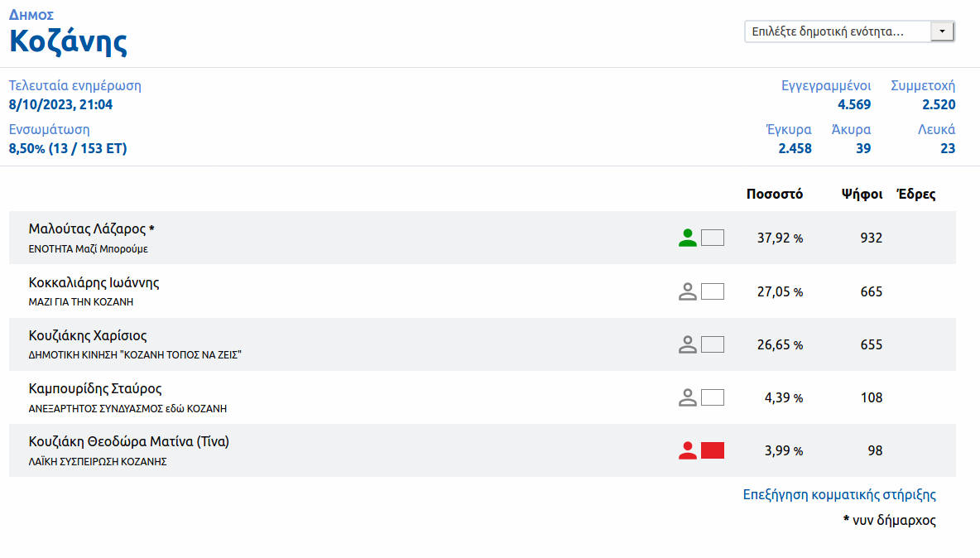
Task: Select candidate name Κοκκαλιάρης Ιωάννης
Action: [x=94, y=282]
